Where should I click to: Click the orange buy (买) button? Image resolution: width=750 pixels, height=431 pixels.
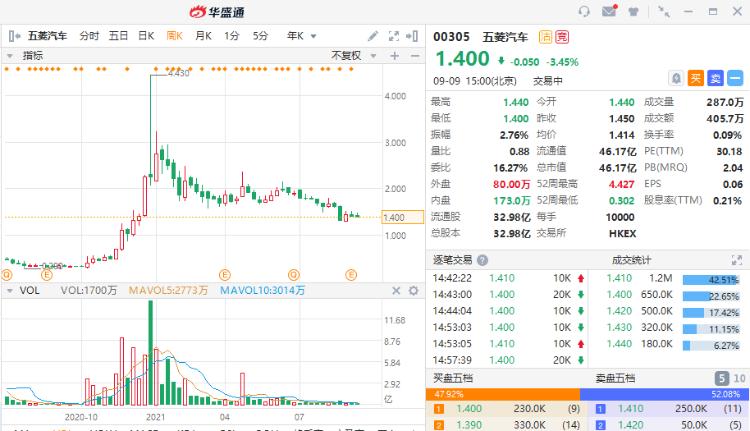(x=695, y=78)
